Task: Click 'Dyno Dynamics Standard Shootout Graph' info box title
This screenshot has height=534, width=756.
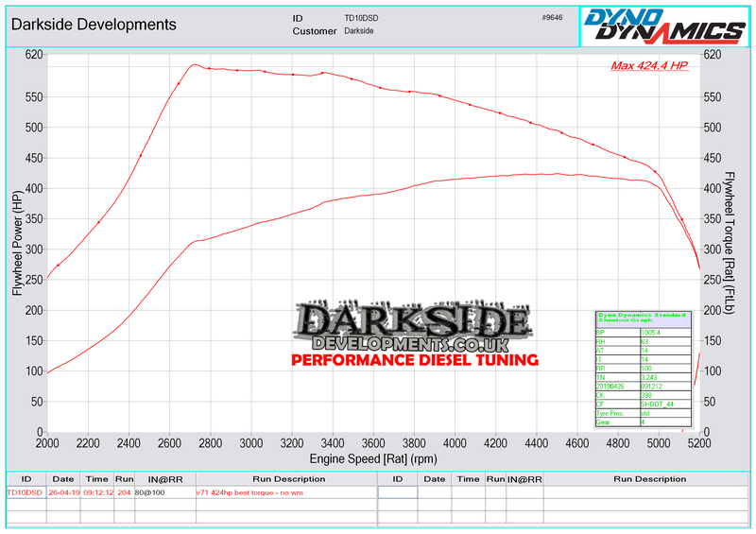Action: 642,318
